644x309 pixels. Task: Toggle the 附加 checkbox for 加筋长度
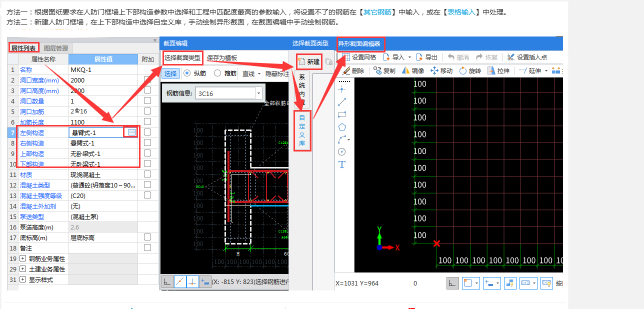pyautogui.click(x=147, y=122)
